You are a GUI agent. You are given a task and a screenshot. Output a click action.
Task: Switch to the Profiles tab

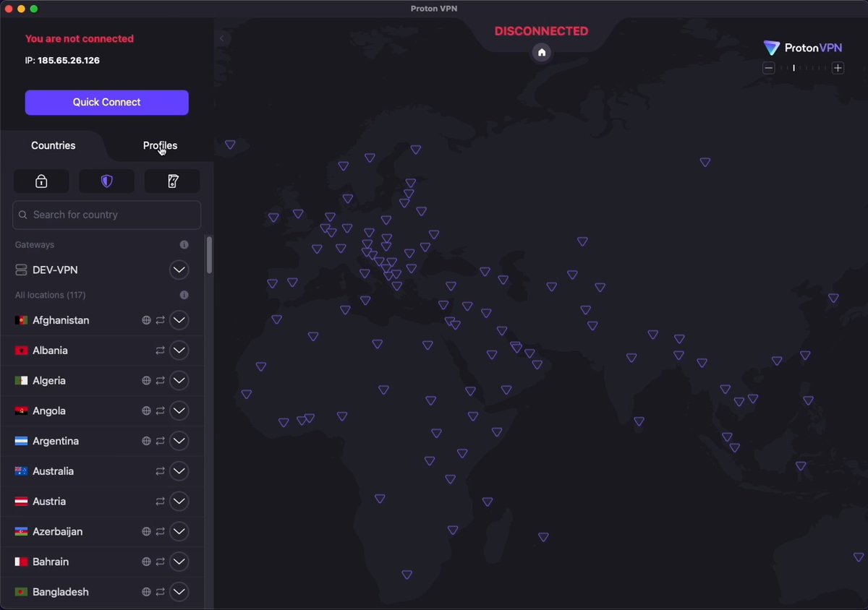160,145
